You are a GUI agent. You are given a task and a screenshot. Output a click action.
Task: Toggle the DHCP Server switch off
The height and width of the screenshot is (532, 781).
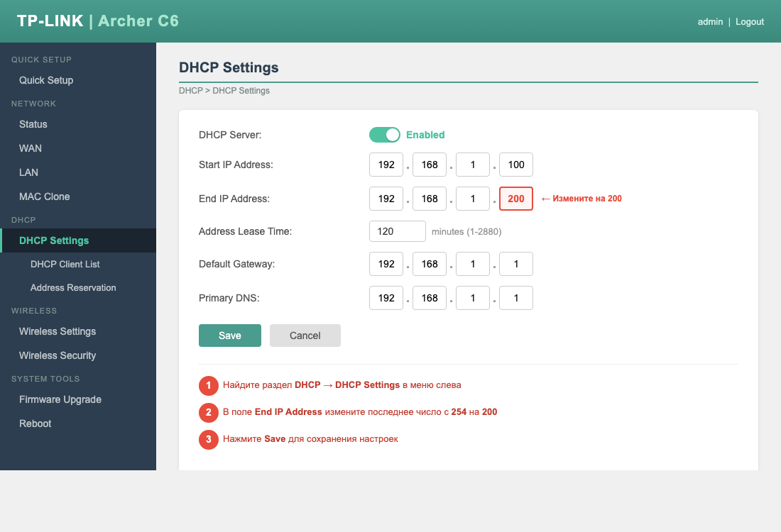[x=385, y=135]
